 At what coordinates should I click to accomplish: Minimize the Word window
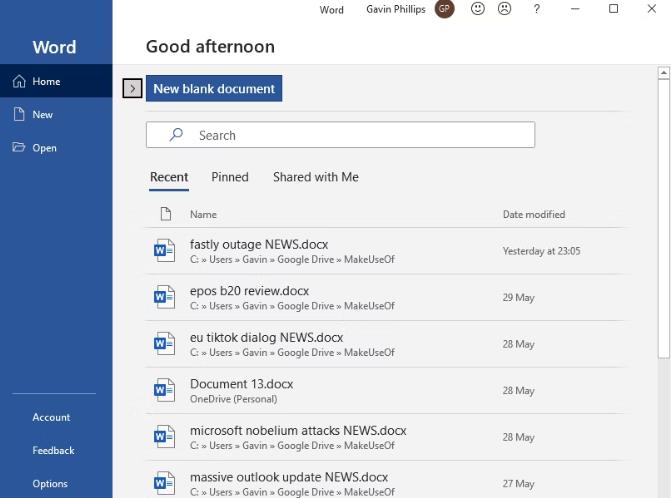pyautogui.click(x=575, y=9)
